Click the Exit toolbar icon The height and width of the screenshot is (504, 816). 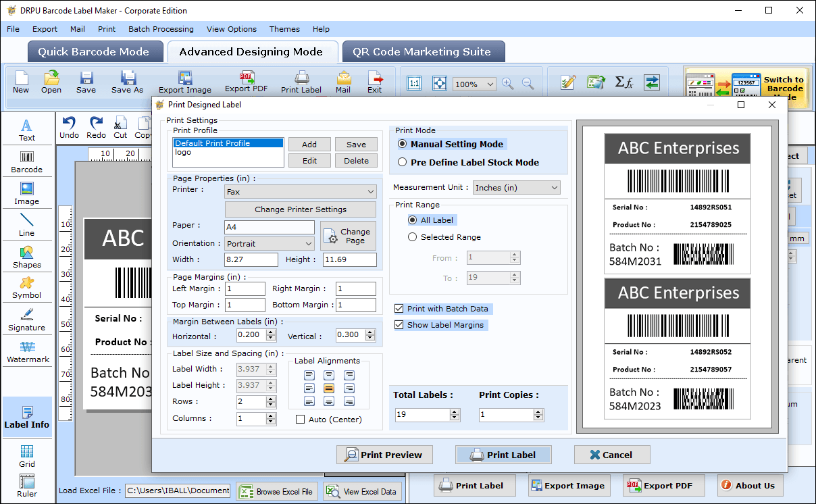(375, 82)
